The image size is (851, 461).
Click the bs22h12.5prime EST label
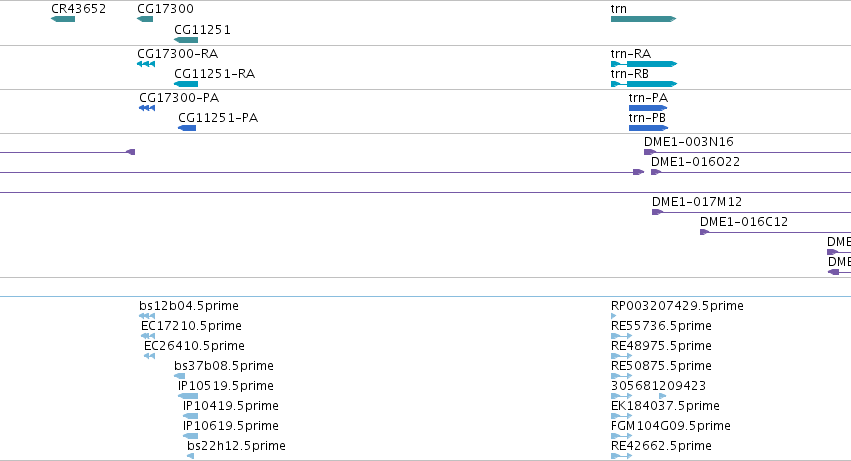[236, 446]
